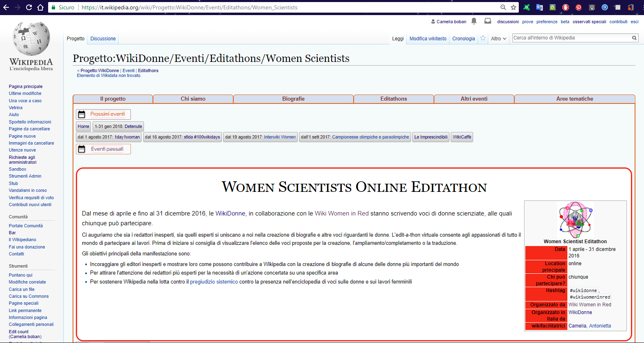Click the browser home button

click(40, 7)
